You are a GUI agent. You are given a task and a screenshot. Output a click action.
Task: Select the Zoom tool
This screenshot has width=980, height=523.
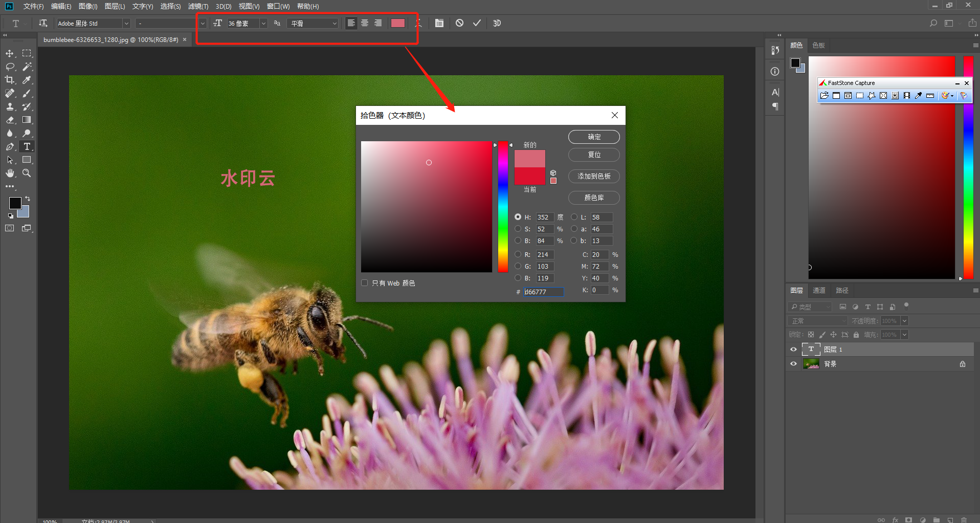[27, 173]
